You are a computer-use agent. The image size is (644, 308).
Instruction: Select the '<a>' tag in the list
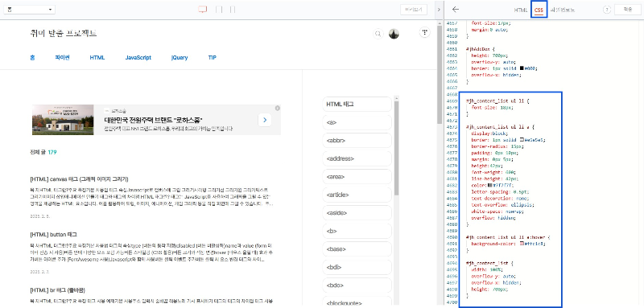(x=357, y=122)
